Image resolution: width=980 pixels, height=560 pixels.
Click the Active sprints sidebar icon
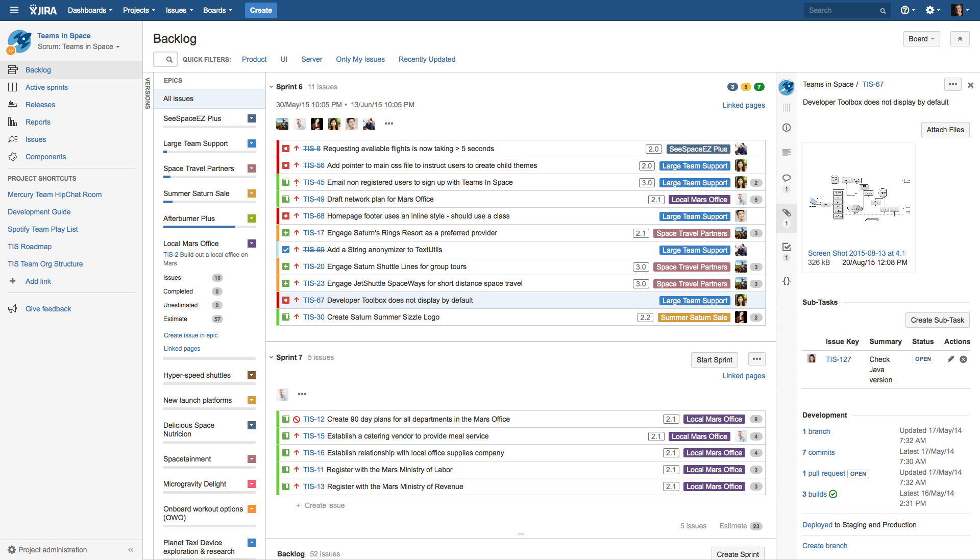coord(12,87)
